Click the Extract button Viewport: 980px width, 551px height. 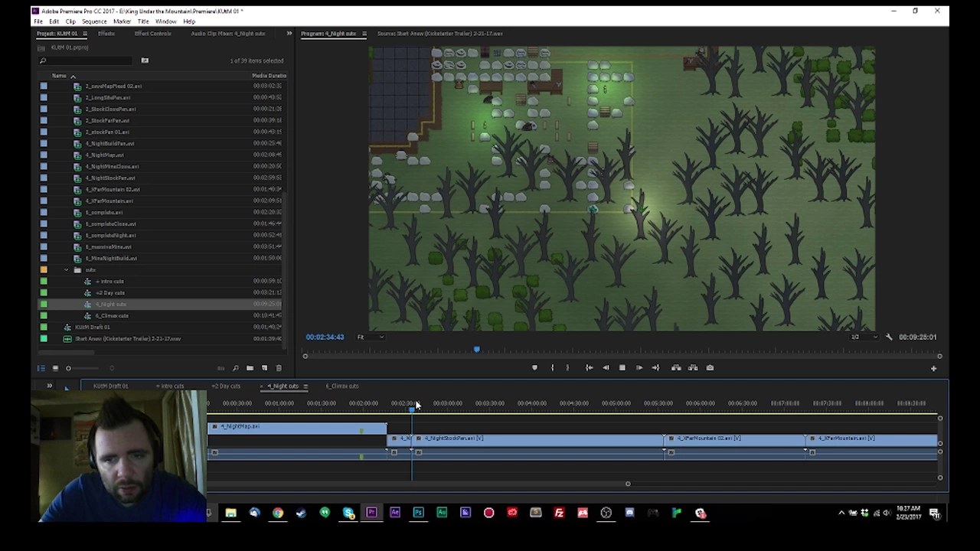point(693,368)
